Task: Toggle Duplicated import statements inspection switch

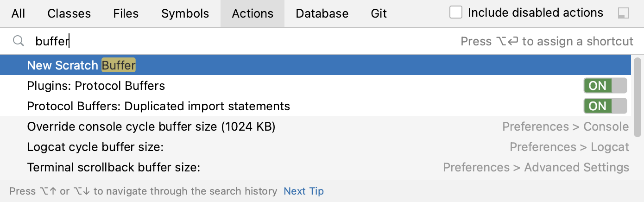Action: point(605,106)
